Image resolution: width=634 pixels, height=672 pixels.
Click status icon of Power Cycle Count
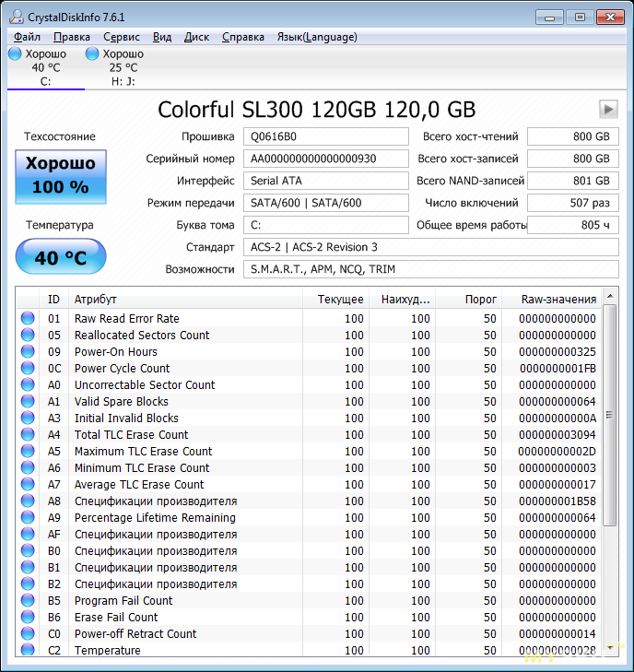[x=28, y=368]
